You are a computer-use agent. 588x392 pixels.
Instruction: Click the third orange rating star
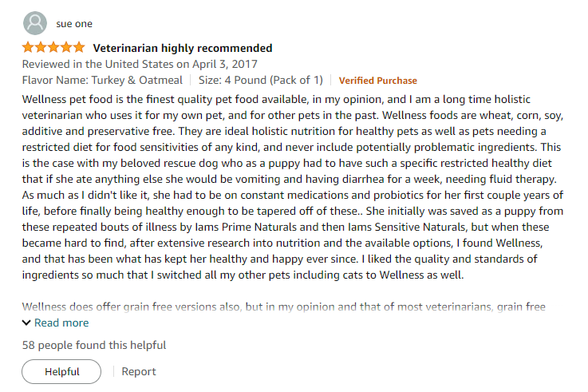point(53,48)
